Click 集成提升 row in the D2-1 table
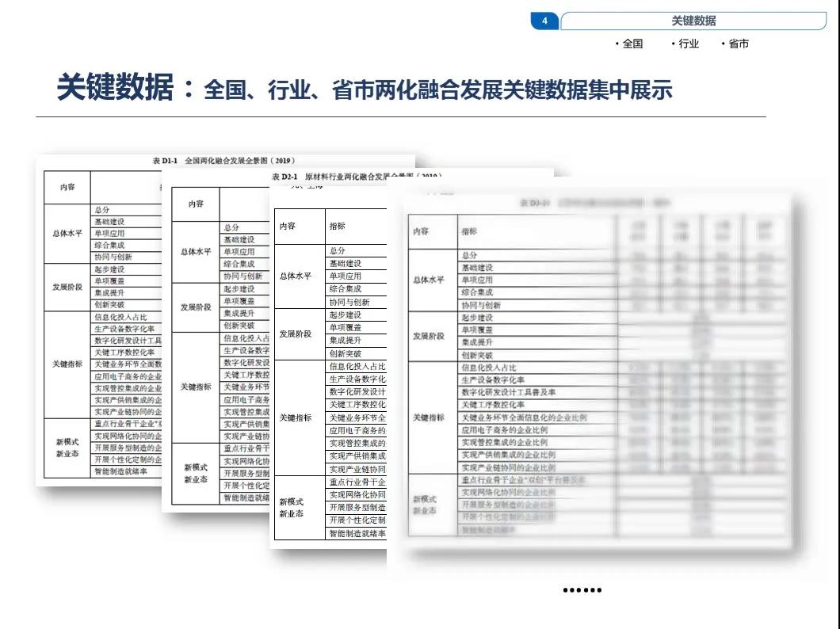 click(245, 313)
